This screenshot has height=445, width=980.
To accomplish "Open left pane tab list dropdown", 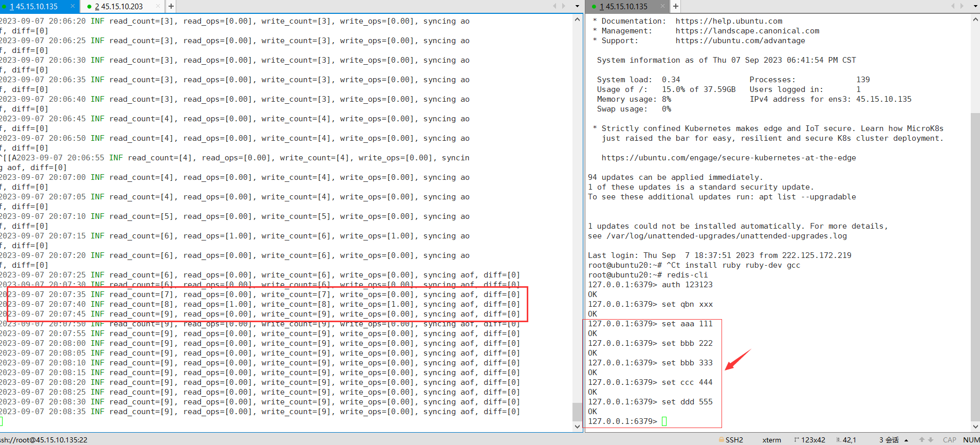I will (577, 6).
